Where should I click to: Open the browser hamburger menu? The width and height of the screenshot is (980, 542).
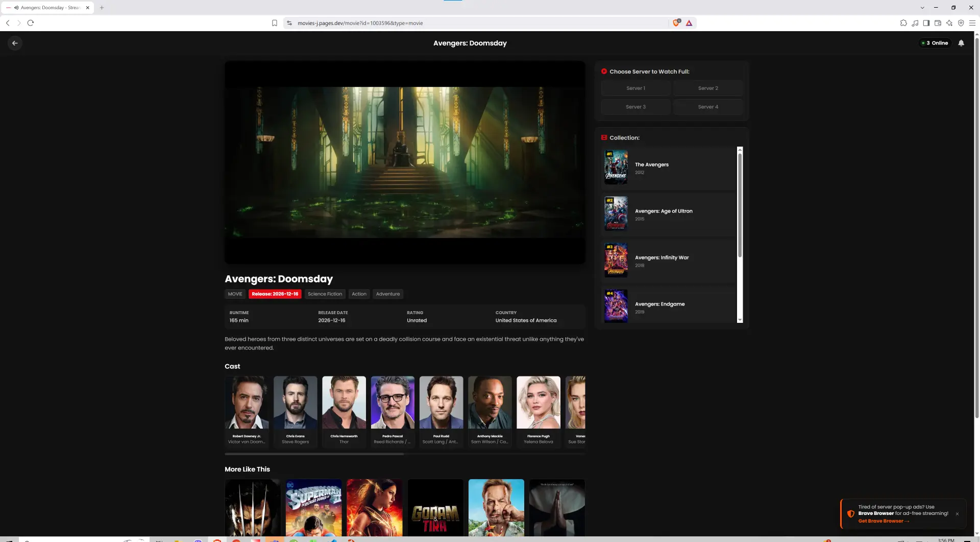pyautogui.click(x=972, y=23)
